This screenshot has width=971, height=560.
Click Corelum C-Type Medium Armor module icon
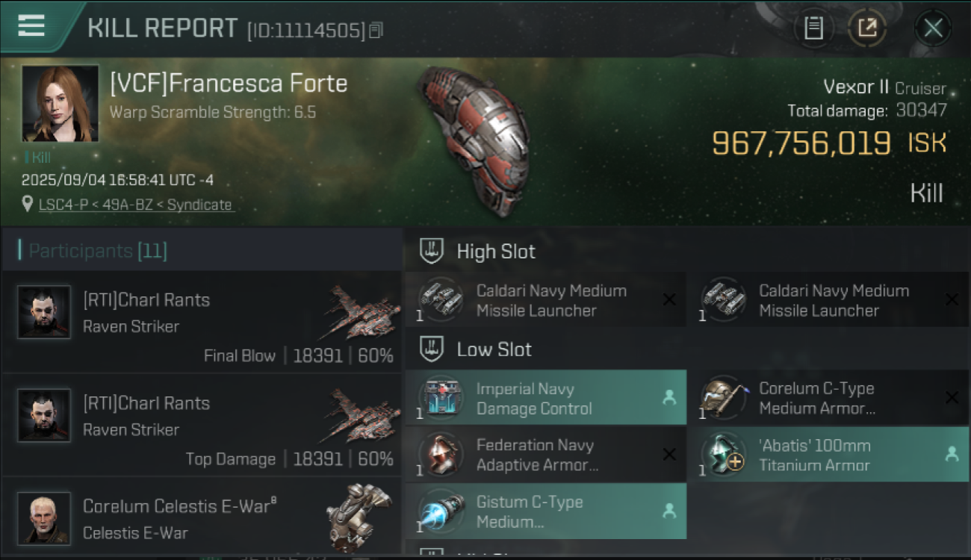point(724,397)
